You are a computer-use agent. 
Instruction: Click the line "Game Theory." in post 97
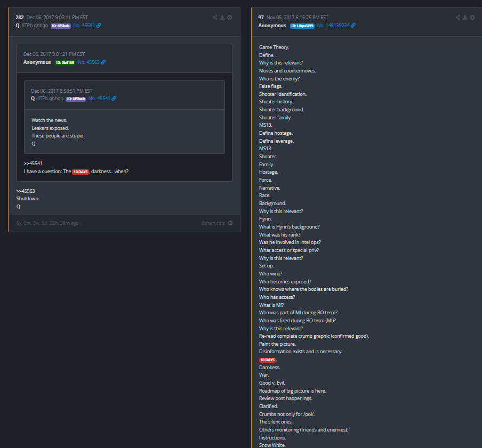(274, 47)
